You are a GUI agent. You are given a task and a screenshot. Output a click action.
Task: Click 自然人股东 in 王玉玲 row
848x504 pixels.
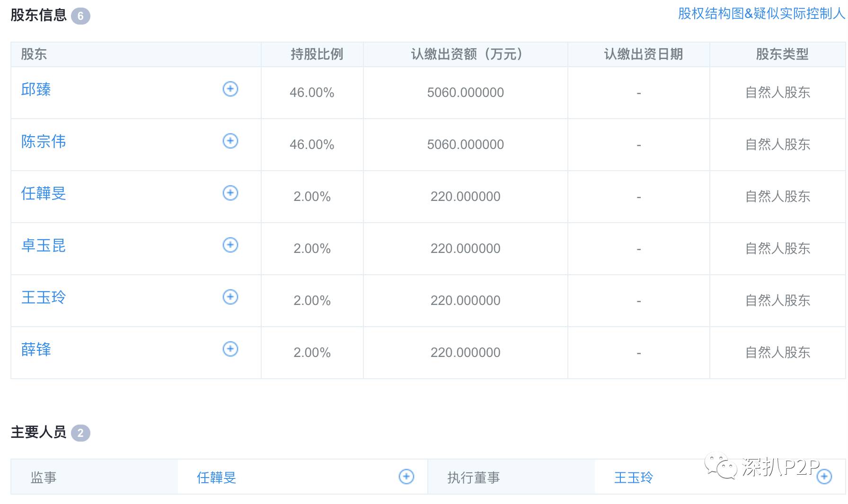[x=778, y=301]
